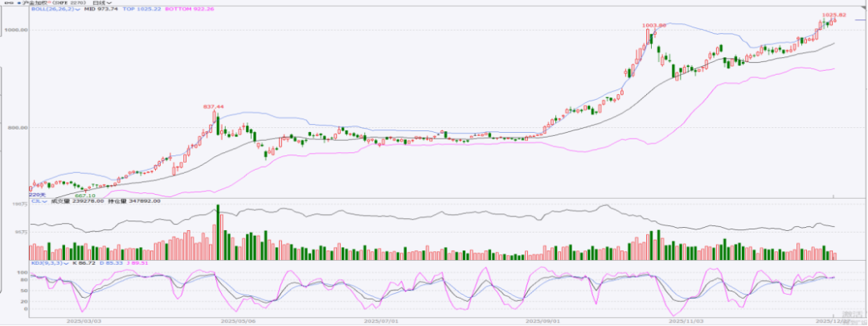Click the 1000.00 price axis label
This screenshot has width=868, height=326.
16,30
